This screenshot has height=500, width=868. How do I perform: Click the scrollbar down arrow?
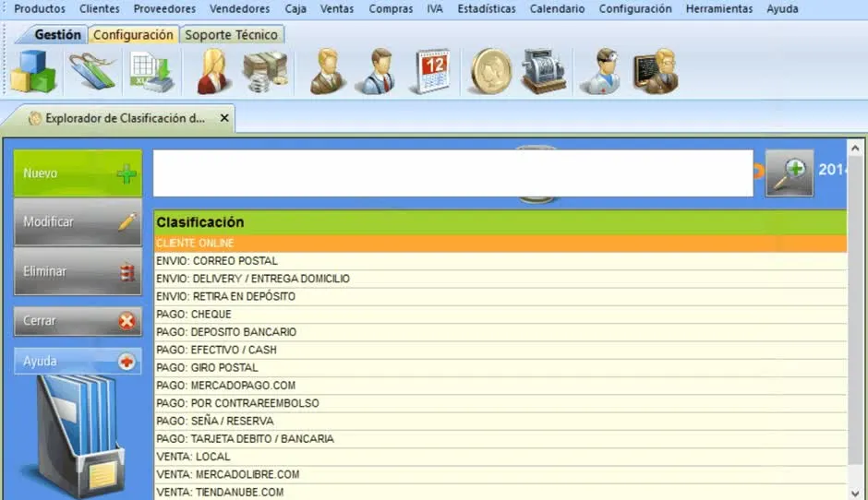(855, 494)
